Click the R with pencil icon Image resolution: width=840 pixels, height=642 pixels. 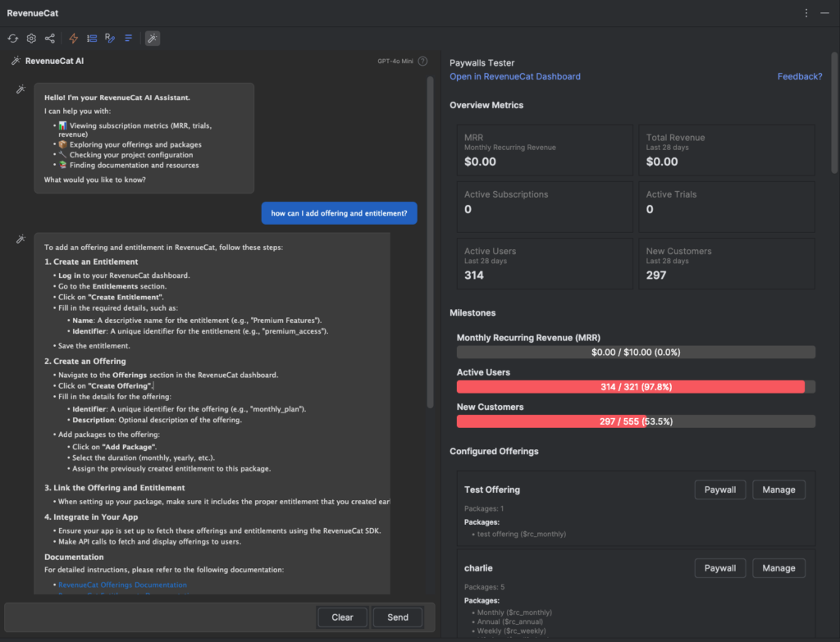110,39
